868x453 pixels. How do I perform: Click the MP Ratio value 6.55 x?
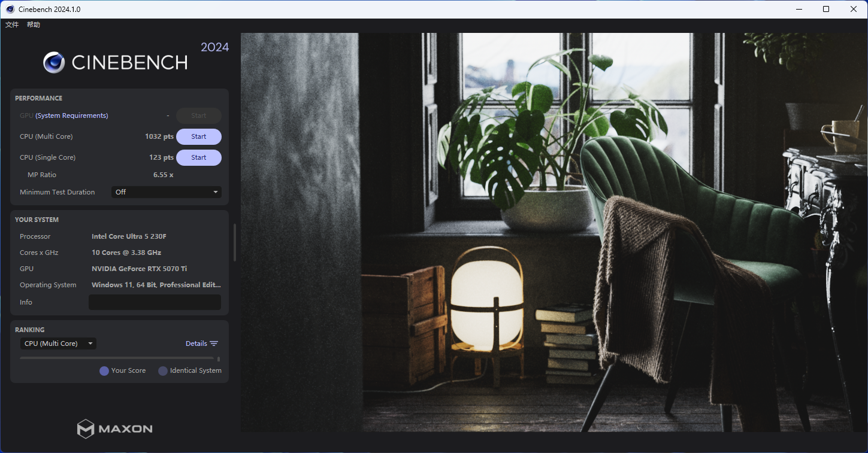pos(164,175)
